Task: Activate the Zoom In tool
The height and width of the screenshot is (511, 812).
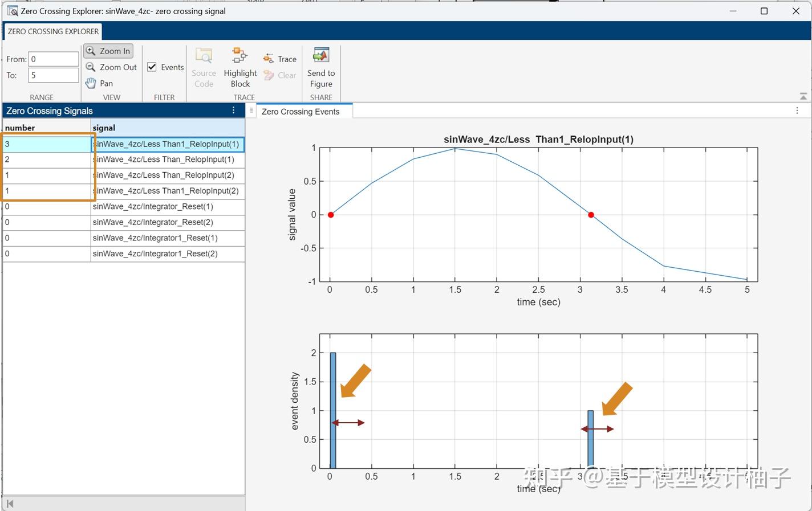Action: (x=108, y=51)
